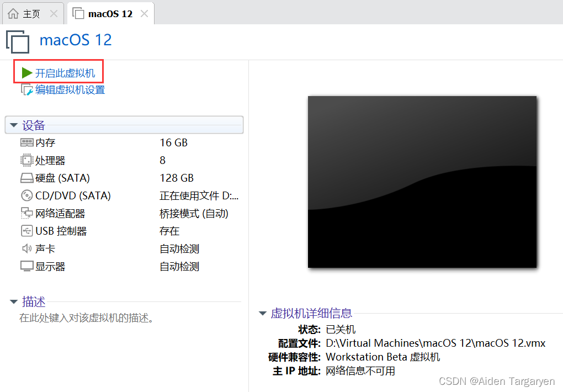Collapse the 描述 section

point(14,302)
